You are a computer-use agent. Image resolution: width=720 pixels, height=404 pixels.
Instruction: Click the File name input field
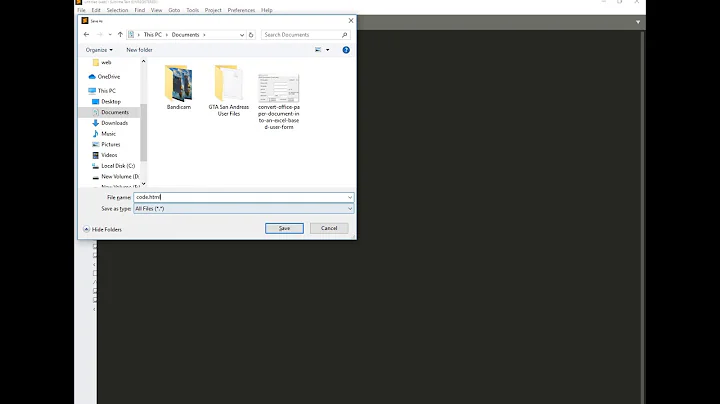point(240,197)
